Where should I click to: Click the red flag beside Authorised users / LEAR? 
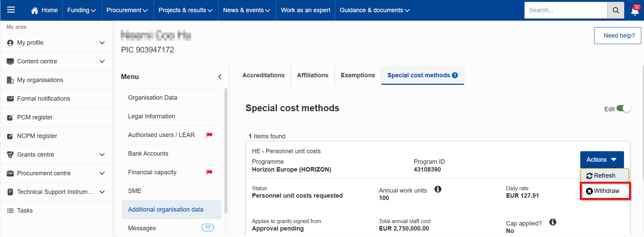click(x=209, y=135)
